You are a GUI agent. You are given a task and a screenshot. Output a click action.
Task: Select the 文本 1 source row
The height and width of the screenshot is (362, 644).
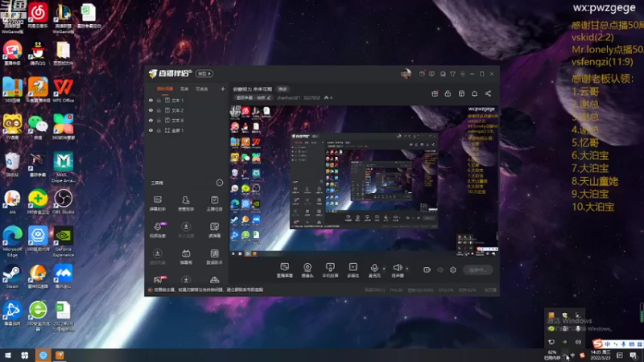(x=187, y=100)
